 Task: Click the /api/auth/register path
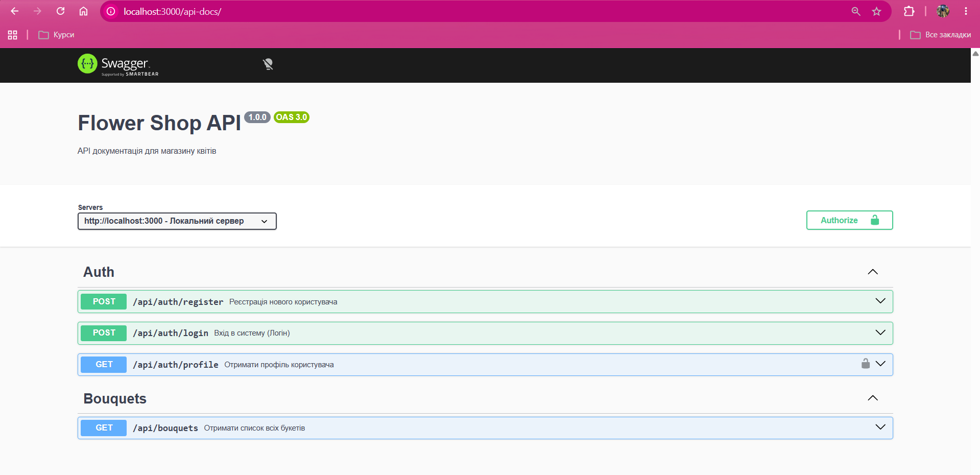[178, 302]
